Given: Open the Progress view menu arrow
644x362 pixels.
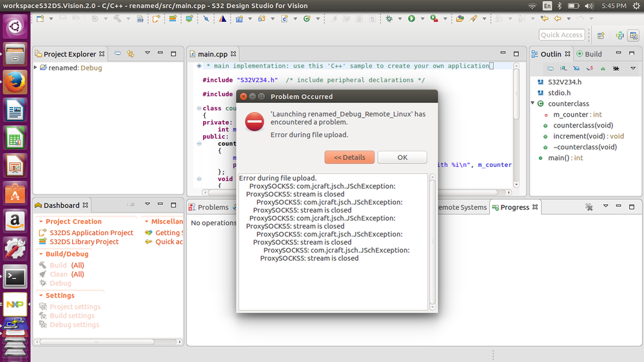Looking at the screenshot, I should coord(605,206).
